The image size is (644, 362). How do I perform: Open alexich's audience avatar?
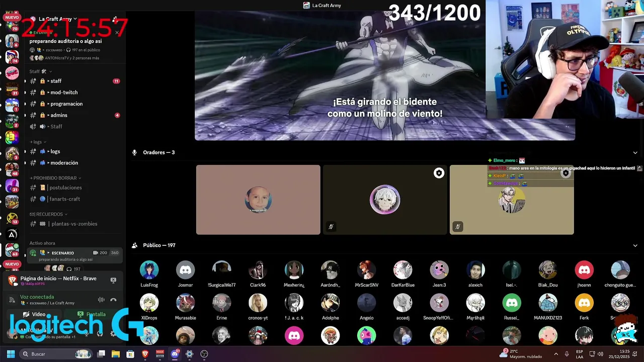click(475, 270)
